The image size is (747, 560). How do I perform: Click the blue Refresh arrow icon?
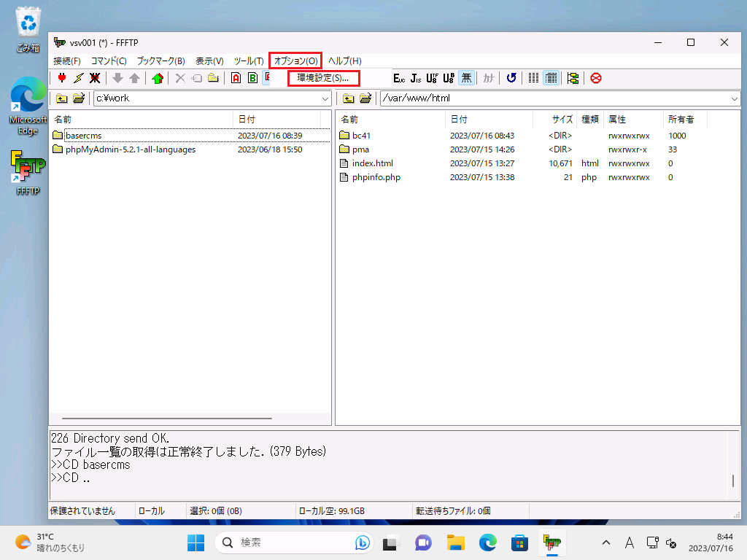[511, 78]
